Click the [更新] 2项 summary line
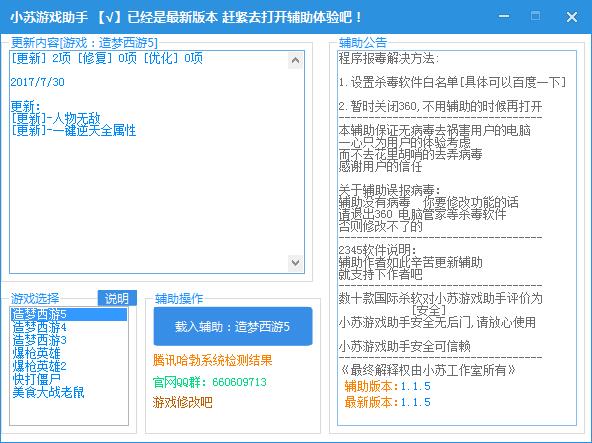The width and height of the screenshot is (592, 443). 106,58
